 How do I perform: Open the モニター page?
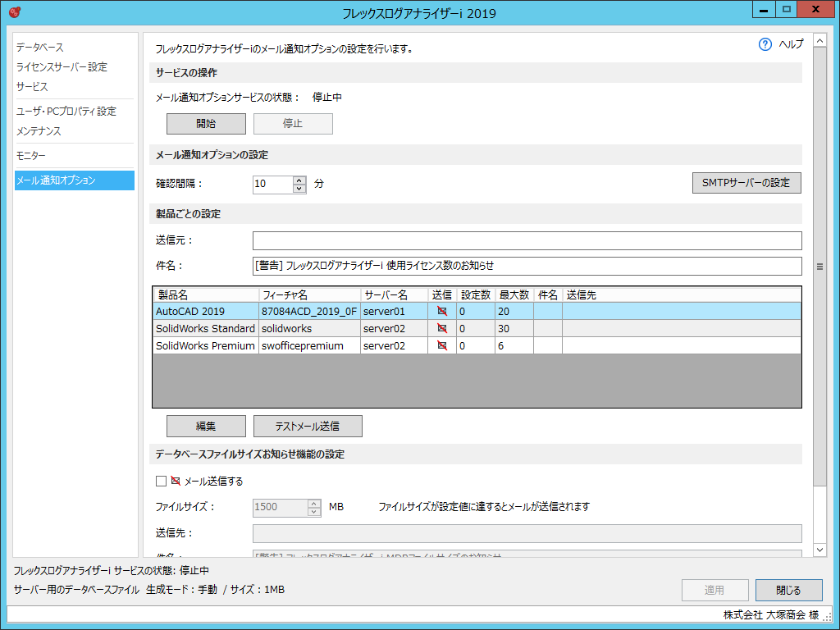point(30,156)
